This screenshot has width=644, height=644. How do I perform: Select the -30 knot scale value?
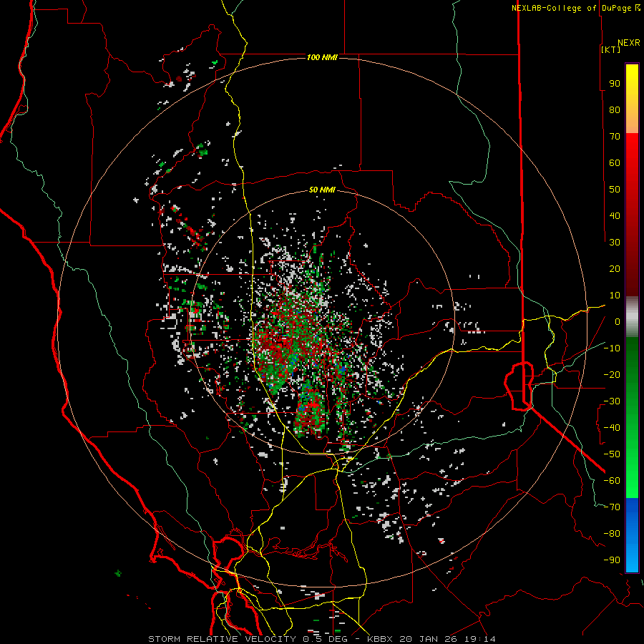tap(612, 401)
